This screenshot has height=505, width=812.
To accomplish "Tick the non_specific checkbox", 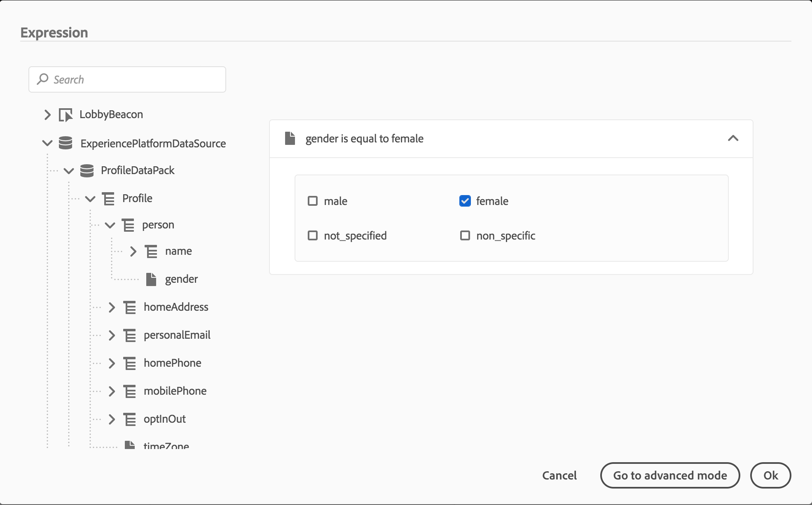I will point(465,235).
